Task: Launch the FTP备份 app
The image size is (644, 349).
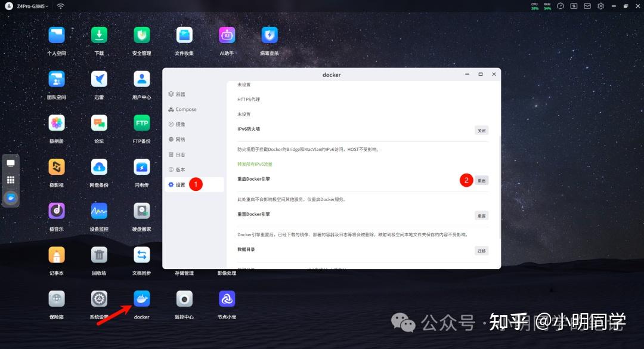Action: point(142,123)
